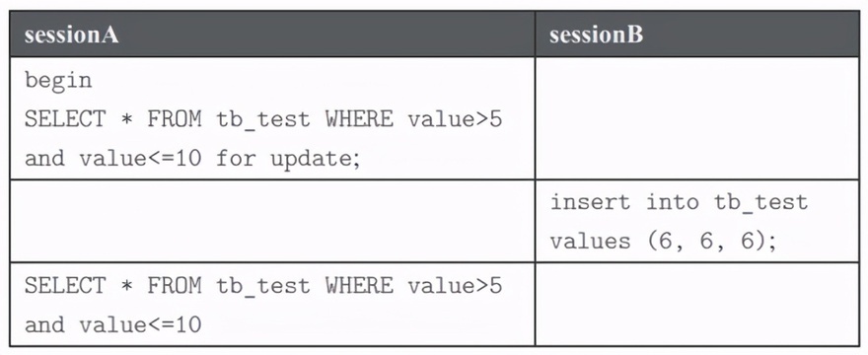Click the word 'insert' in sessionB
Screen dimensions: 868x355
tap(590, 203)
